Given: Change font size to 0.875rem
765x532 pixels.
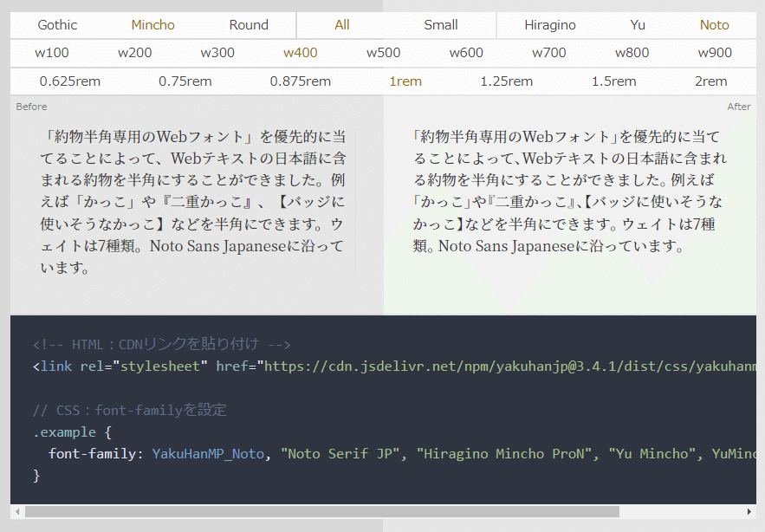Looking at the screenshot, I should 300,81.
